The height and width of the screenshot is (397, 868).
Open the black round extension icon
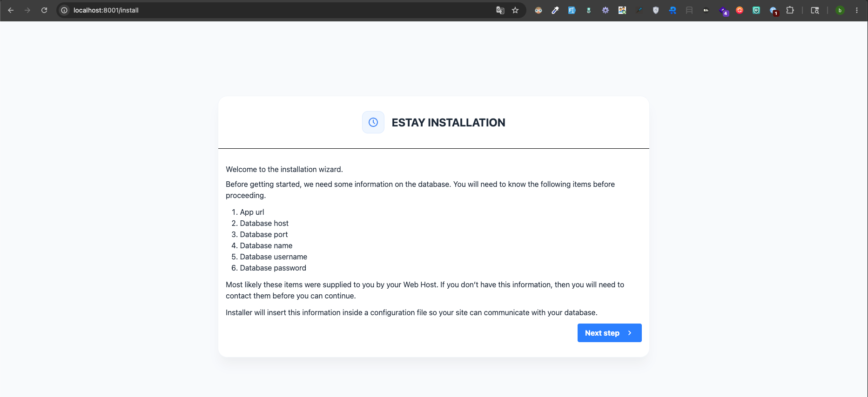coord(706,10)
